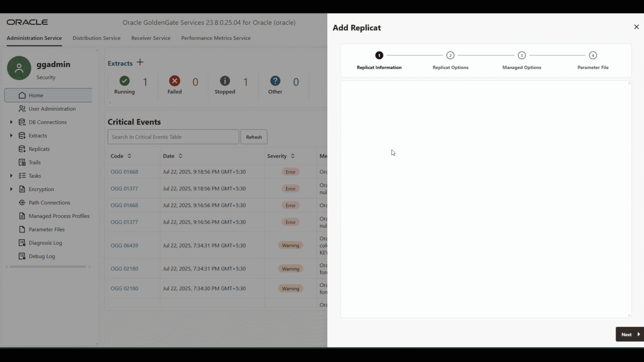Expand the Encryption sidebar node arrow
The height and width of the screenshot is (362, 644).
pos(11,189)
